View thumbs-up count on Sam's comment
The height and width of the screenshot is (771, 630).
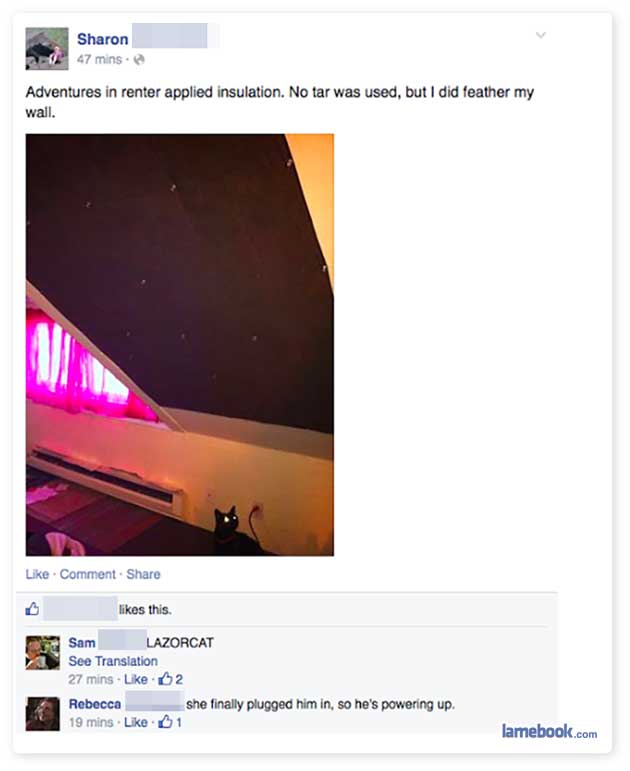pyautogui.click(x=171, y=680)
